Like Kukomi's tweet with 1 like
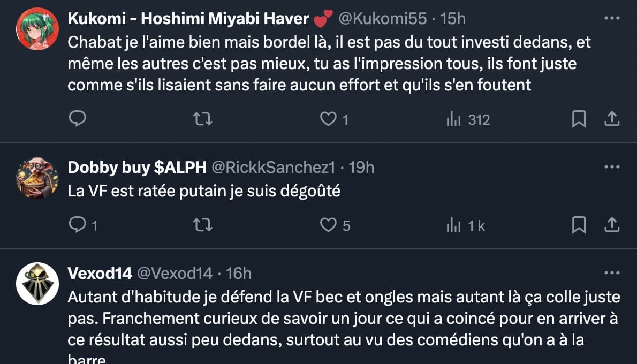Viewport: 637px width, 364px height. [328, 119]
